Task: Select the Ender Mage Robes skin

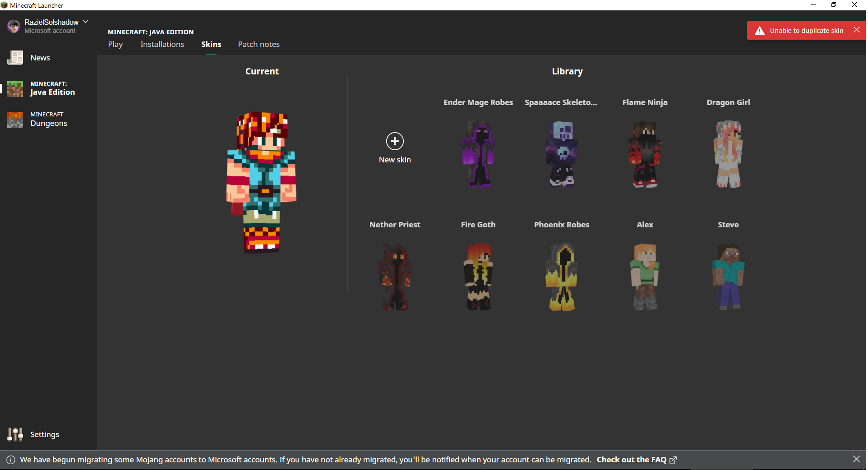Action: [478, 154]
